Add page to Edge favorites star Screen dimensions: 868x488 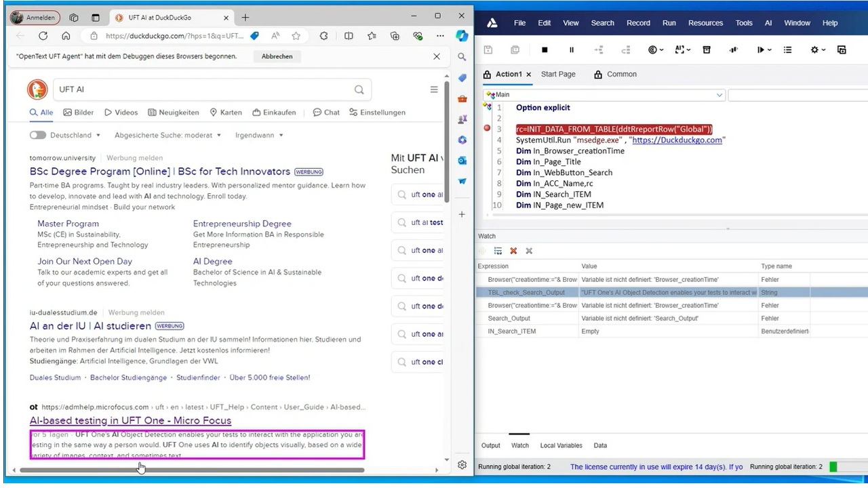point(296,36)
